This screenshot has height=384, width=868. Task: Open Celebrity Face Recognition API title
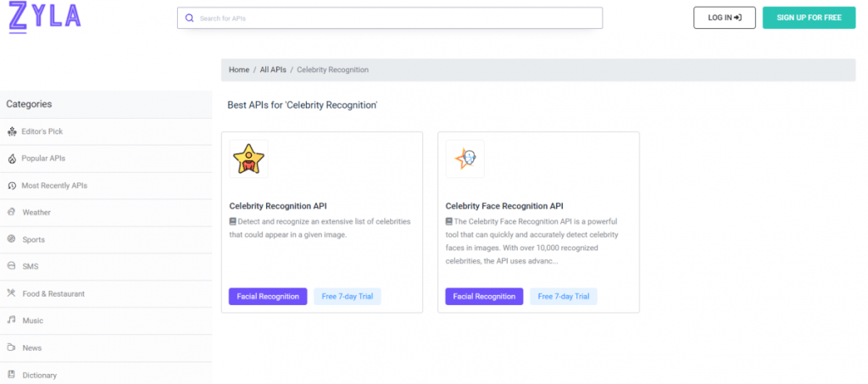click(504, 206)
